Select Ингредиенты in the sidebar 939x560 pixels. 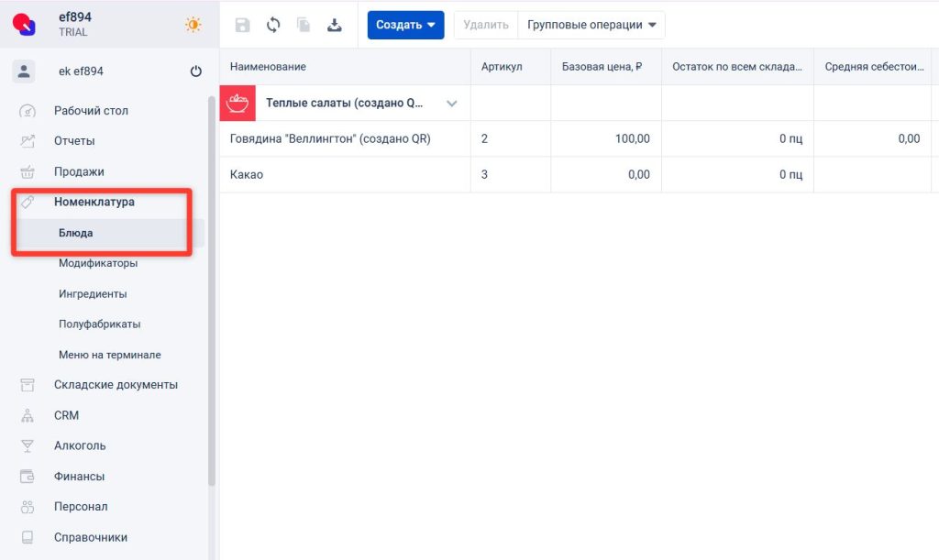[93, 294]
